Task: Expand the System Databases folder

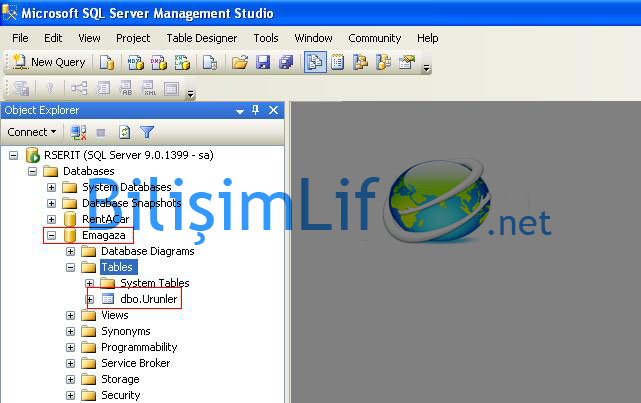Action: click(x=51, y=187)
